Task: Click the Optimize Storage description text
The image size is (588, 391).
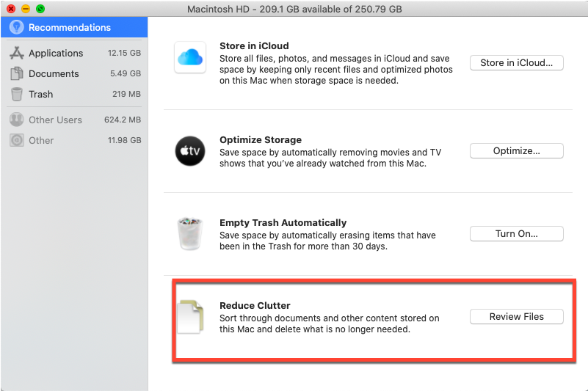Action: point(330,158)
